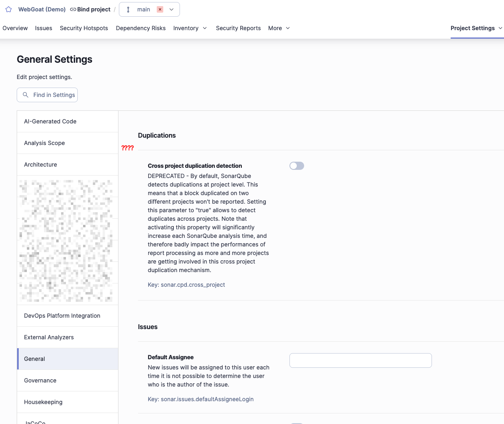Image resolution: width=504 pixels, height=424 pixels.
Task: Go to the Security Hotspots tab
Action: coord(84,28)
